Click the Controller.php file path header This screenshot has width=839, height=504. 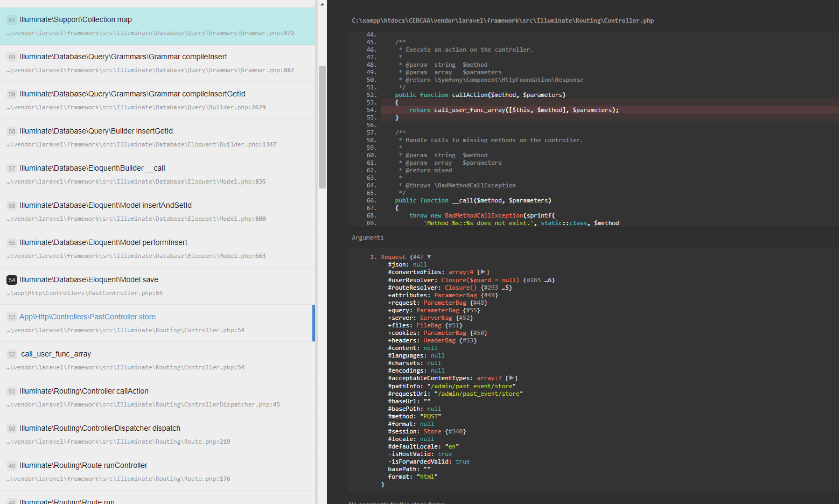pyautogui.click(x=502, y=20)
